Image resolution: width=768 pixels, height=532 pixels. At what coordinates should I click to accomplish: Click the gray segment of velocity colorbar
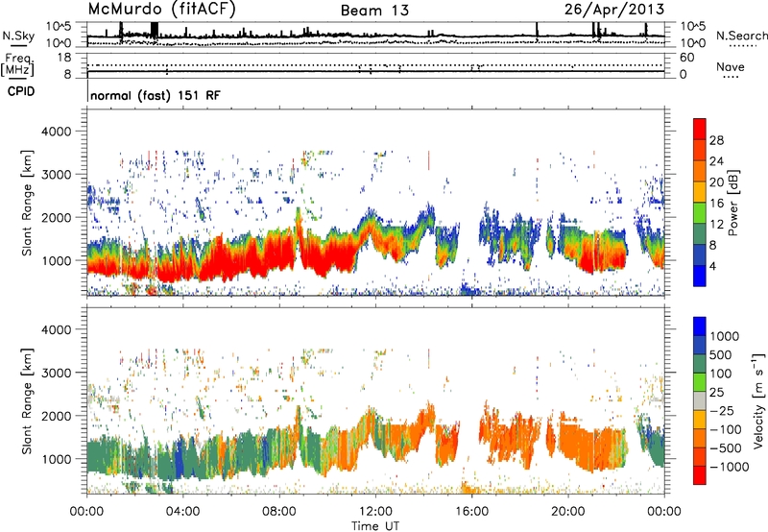[x=700, y=400]
